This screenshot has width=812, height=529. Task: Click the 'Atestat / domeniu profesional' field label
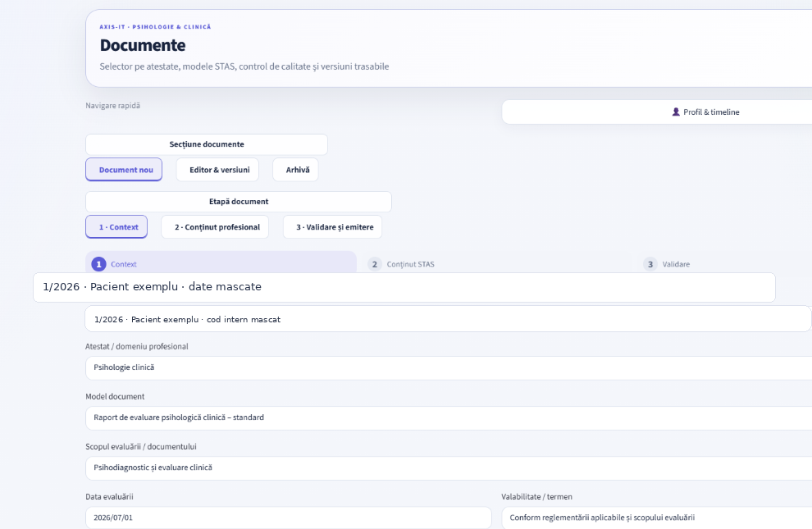pyautogui.click(x=137, y=346)
